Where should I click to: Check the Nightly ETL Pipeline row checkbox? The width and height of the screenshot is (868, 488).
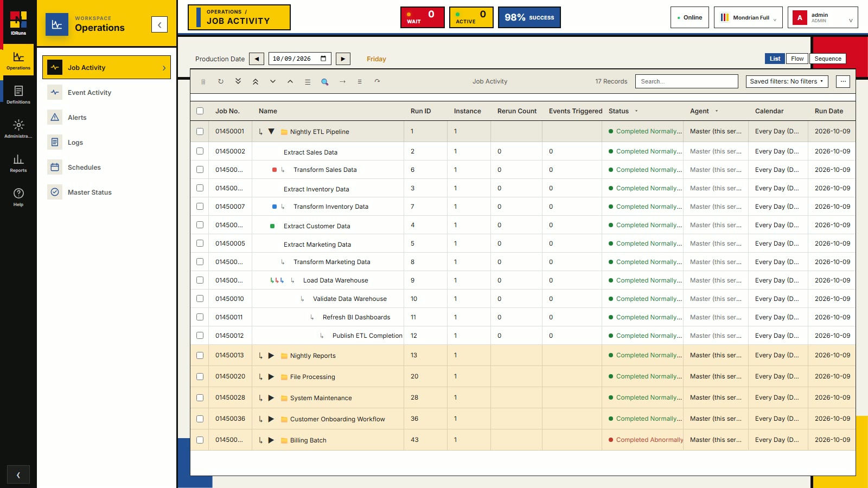[200, 131]
